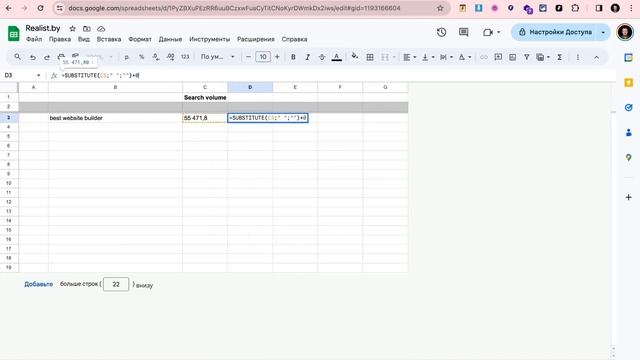Decrease decimal places

[156, 57]
